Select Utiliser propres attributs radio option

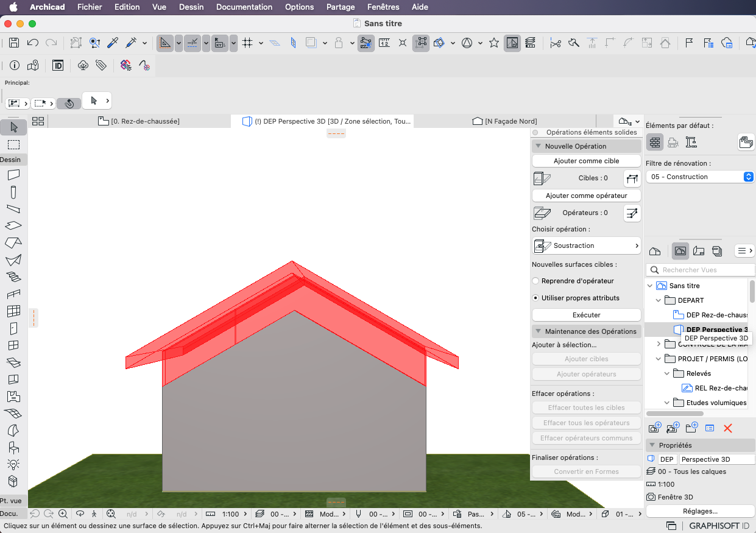click(x=535, y=298)
